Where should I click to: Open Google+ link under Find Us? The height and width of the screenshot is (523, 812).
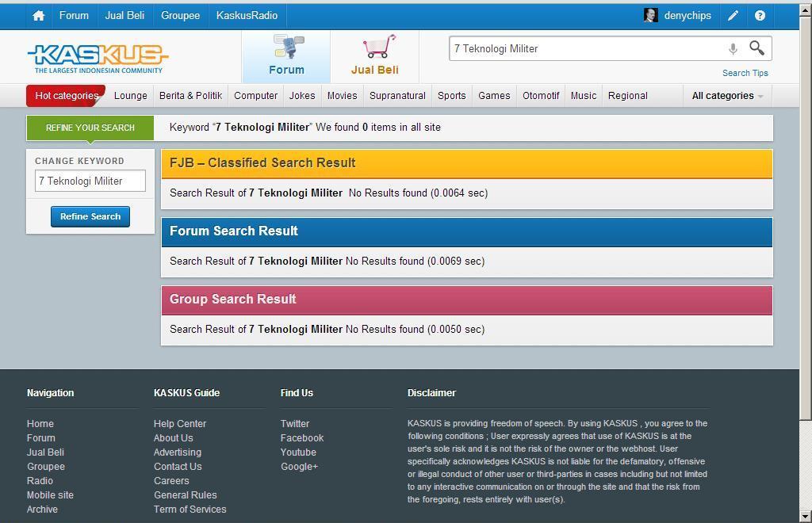(299, 467)
